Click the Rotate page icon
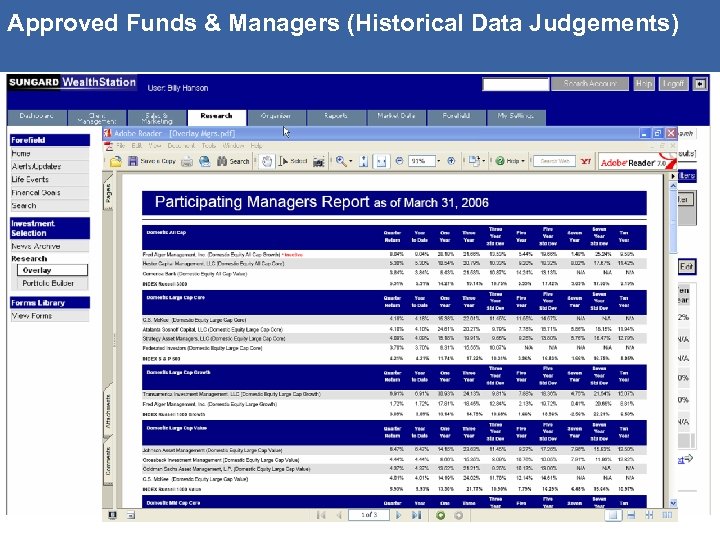The image size is (720, 540). [473, 161]
